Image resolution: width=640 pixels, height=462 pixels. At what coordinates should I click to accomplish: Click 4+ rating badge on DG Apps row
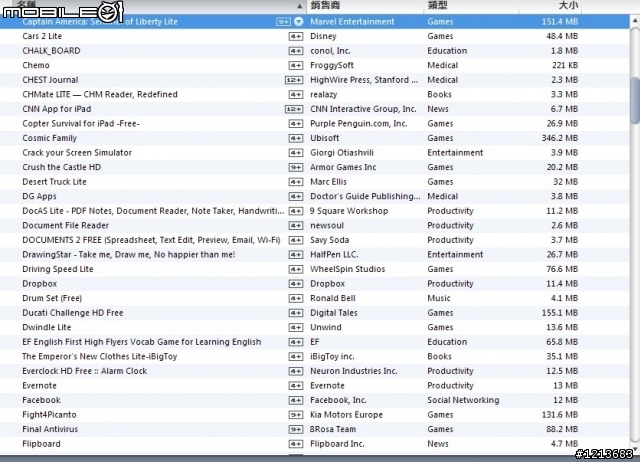tap(296, 196)
